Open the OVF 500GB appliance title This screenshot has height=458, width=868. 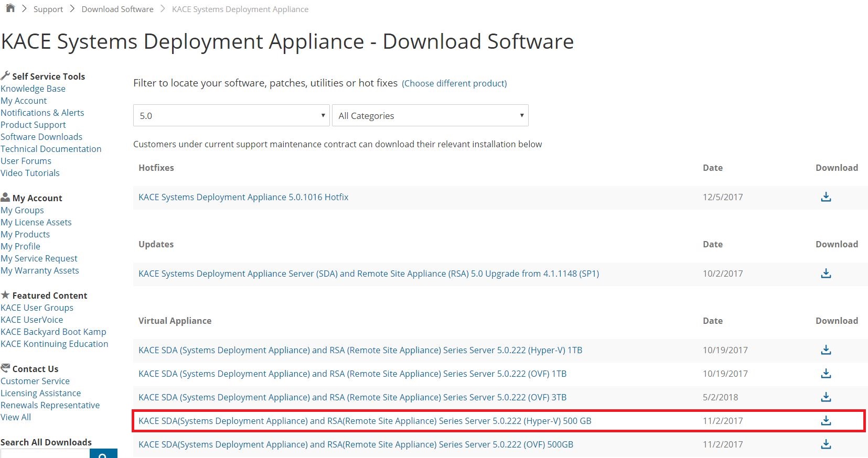[356, 444]
